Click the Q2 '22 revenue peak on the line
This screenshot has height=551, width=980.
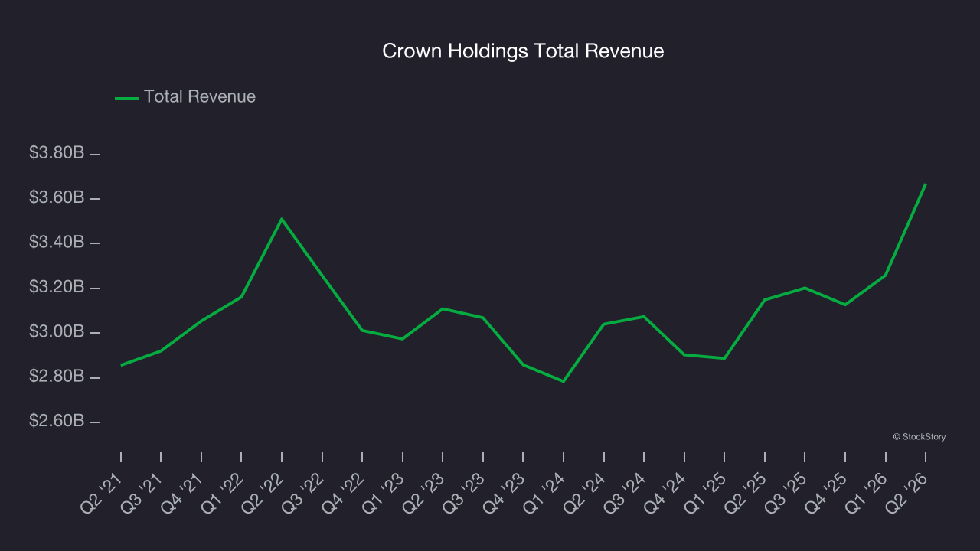point(282,219)
